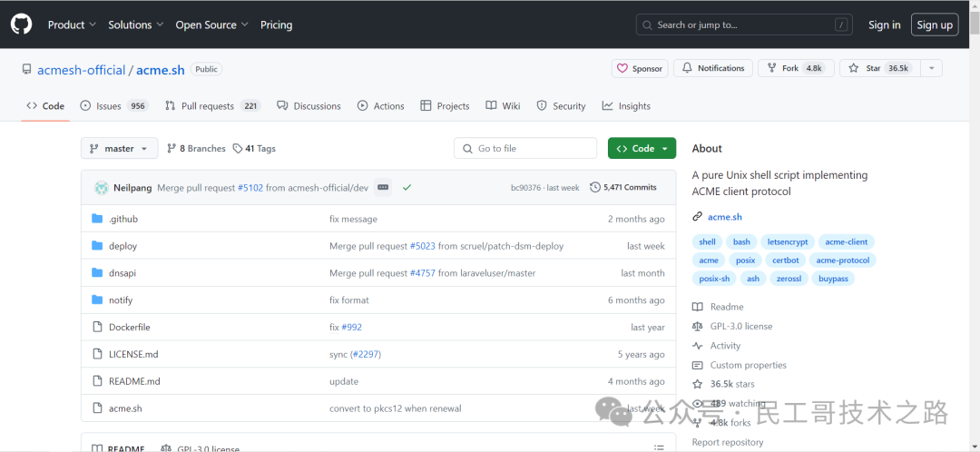
Task: Toggle Notifications for this repository
Action: point(713,68)
